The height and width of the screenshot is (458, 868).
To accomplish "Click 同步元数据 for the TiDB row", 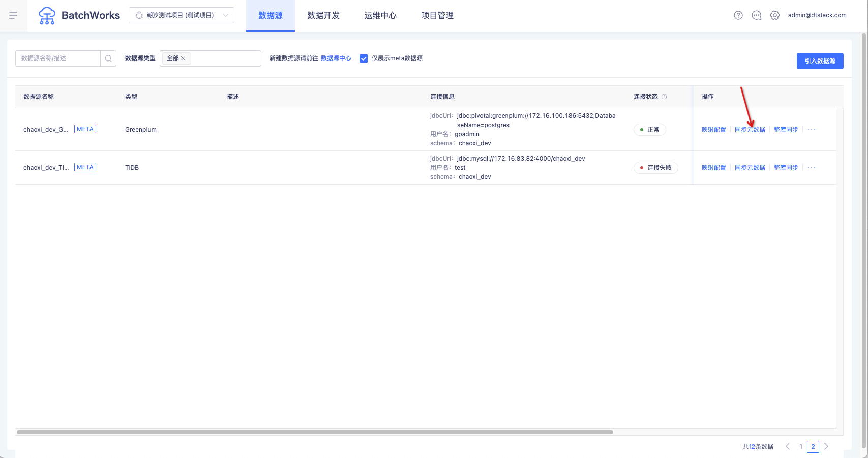I will [750, 168].
